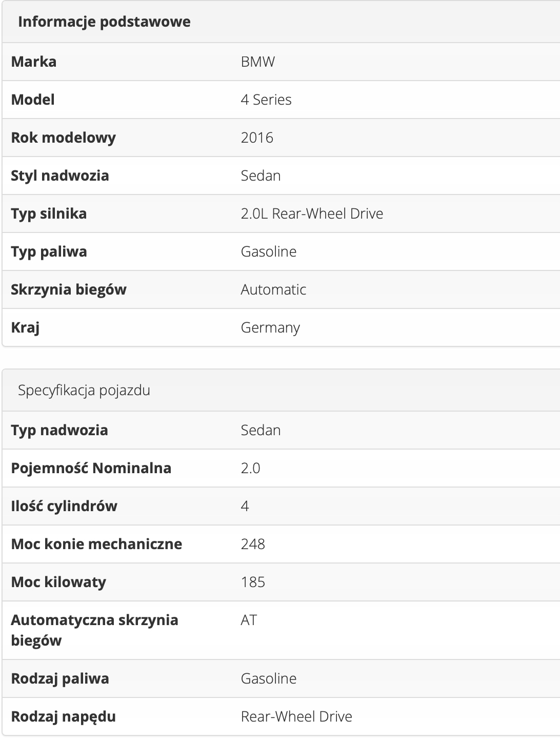This screenshot has width=560, height=738.
Task: Click the AT transmission value
Action: tap(249, 620)
